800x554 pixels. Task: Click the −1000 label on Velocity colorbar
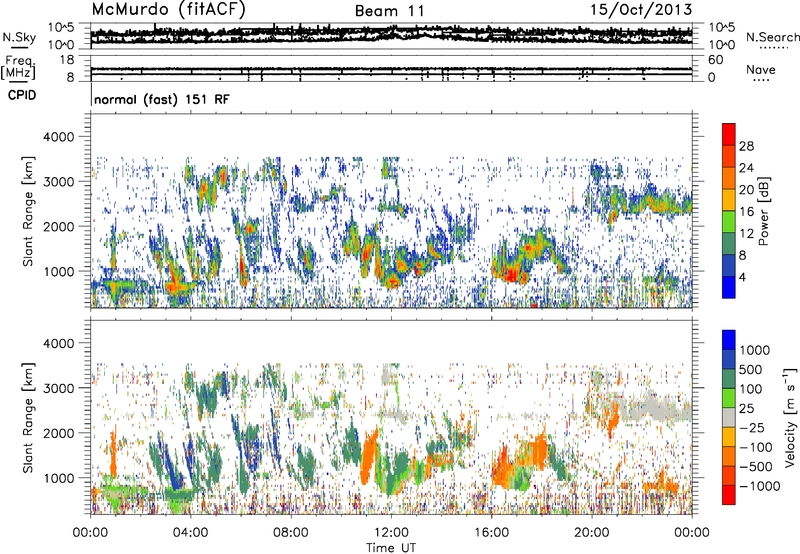(760, 486)
